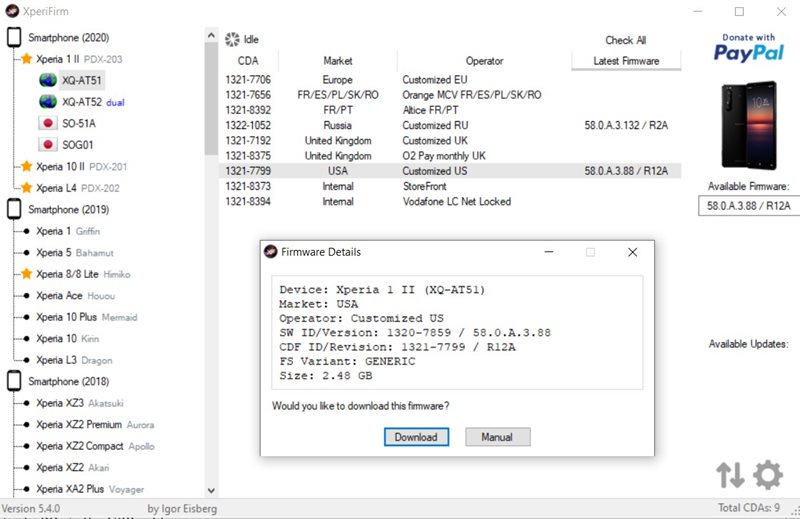Click the phone icon for Smartphone (2020)

coord(14,37)
